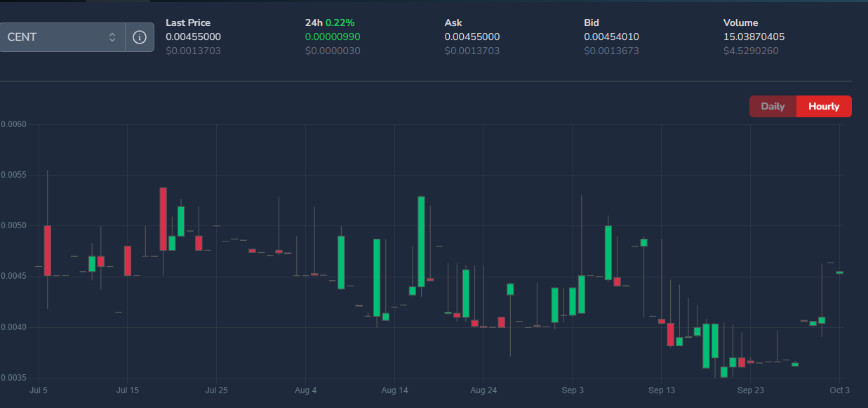The height and width of the screenshot is (408, 868).
Task: Click the $0.0013703 value under Last Price
Action: pyautogui.click(x=193, y=51)
